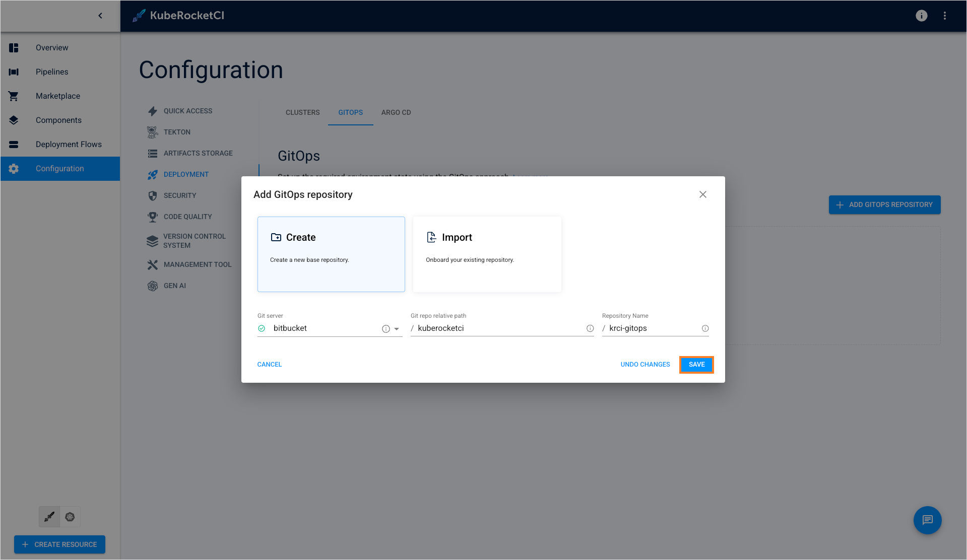This screenshot has height=560, width=967.
Task: Open Marketplace in the sidebar
Action: point(60,96)
